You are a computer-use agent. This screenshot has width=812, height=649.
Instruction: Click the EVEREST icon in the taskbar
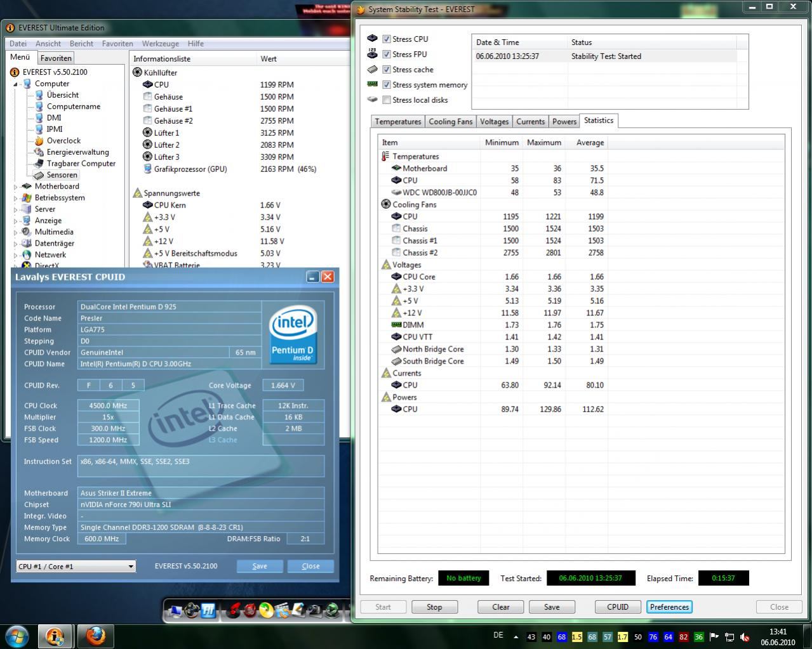click(55, 636)
